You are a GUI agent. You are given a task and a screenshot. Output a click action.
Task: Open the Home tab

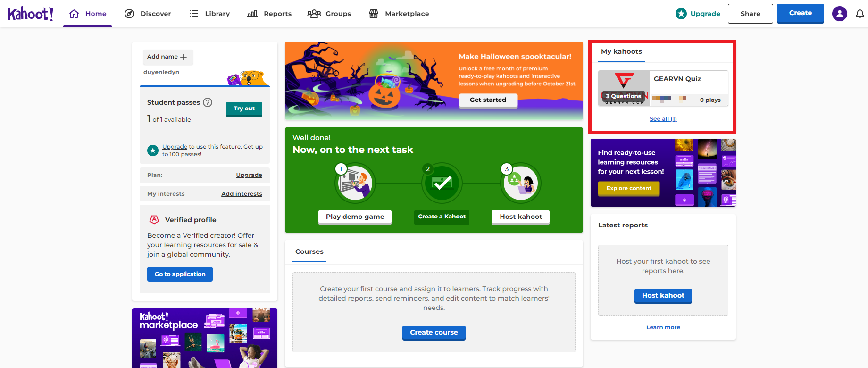[x=88, y=14]
